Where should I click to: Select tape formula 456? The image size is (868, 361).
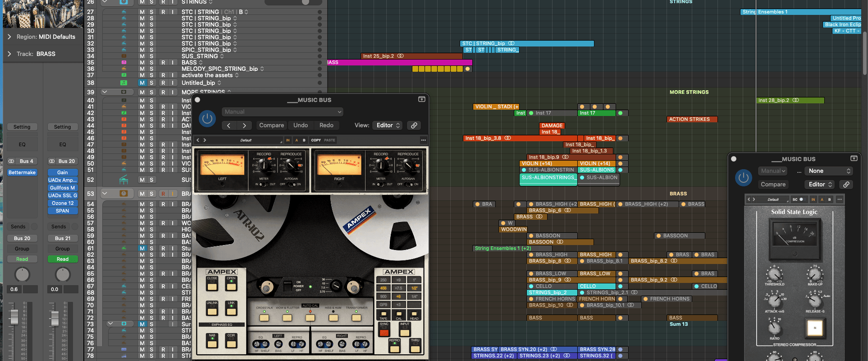383,288
